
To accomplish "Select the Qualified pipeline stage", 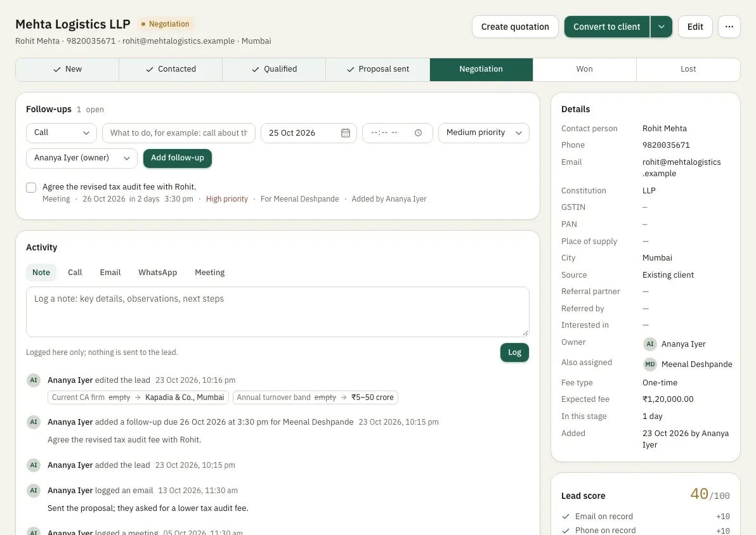I will (274, 69).
